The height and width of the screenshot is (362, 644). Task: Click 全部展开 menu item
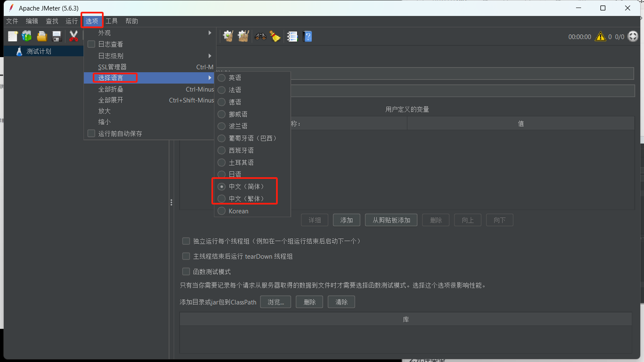coord(149,100)
